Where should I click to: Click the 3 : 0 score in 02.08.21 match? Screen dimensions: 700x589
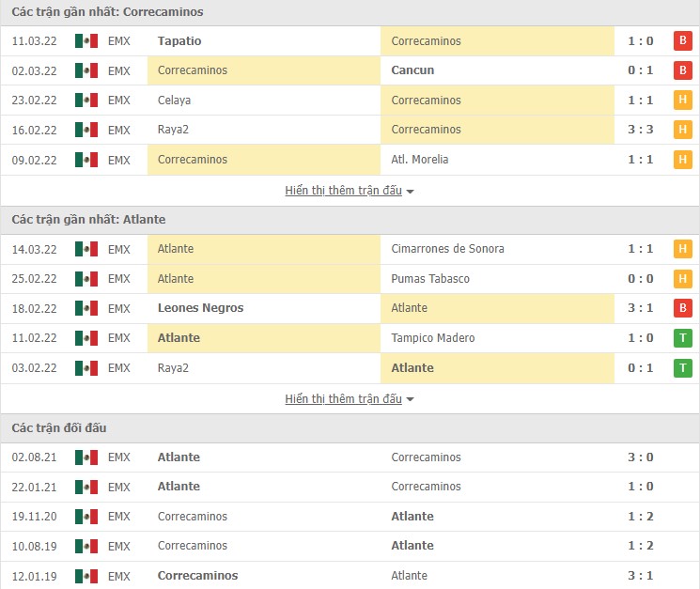[640, 457]
